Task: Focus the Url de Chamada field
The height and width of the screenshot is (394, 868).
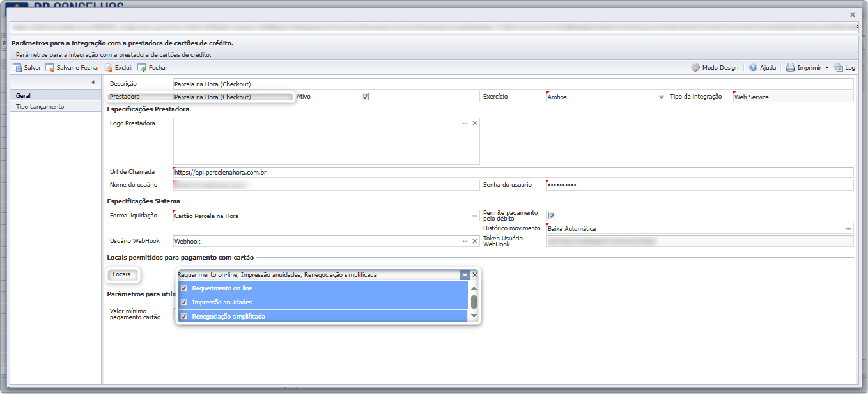Action: [513, 172]
